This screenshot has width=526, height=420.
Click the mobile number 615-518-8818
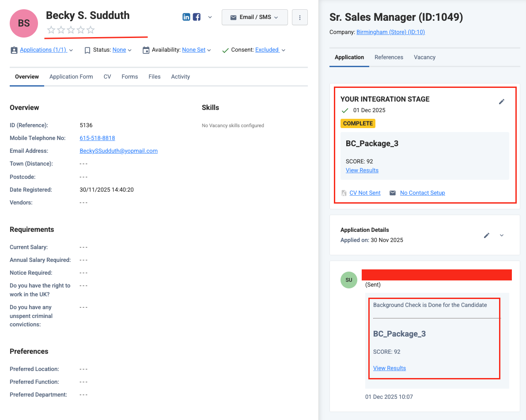(97, 138)
